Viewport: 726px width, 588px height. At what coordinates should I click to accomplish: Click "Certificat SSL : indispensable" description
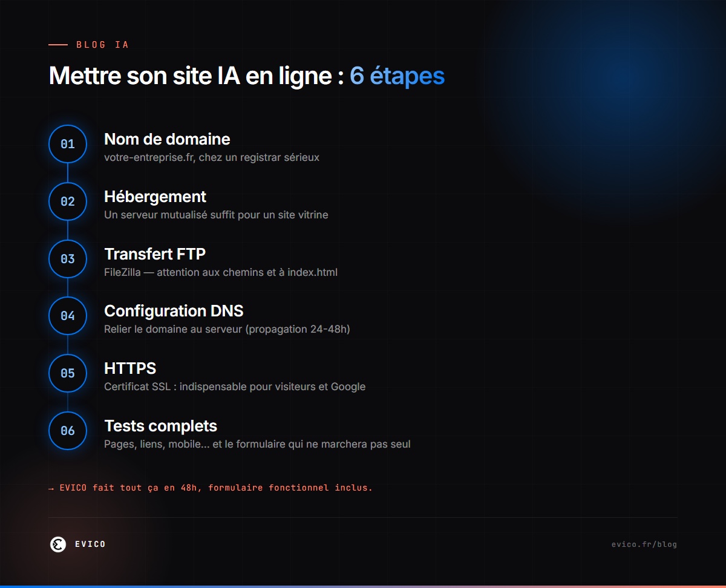(x=235, y=387)
